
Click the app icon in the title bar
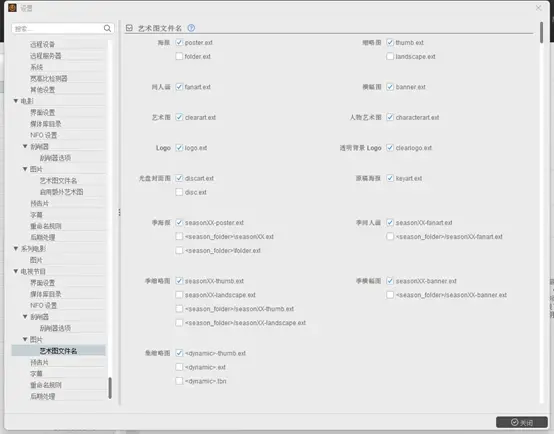(12, 8)
